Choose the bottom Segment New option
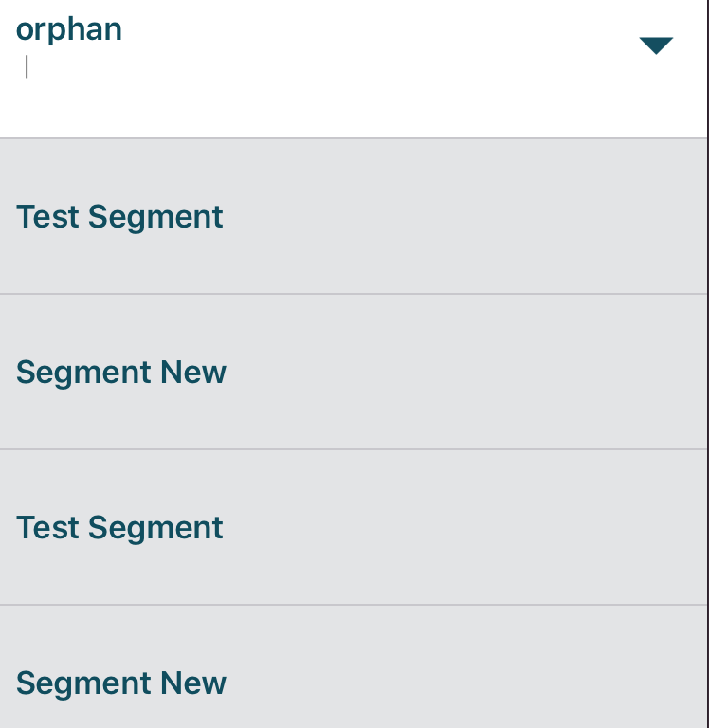 (121, 682)
